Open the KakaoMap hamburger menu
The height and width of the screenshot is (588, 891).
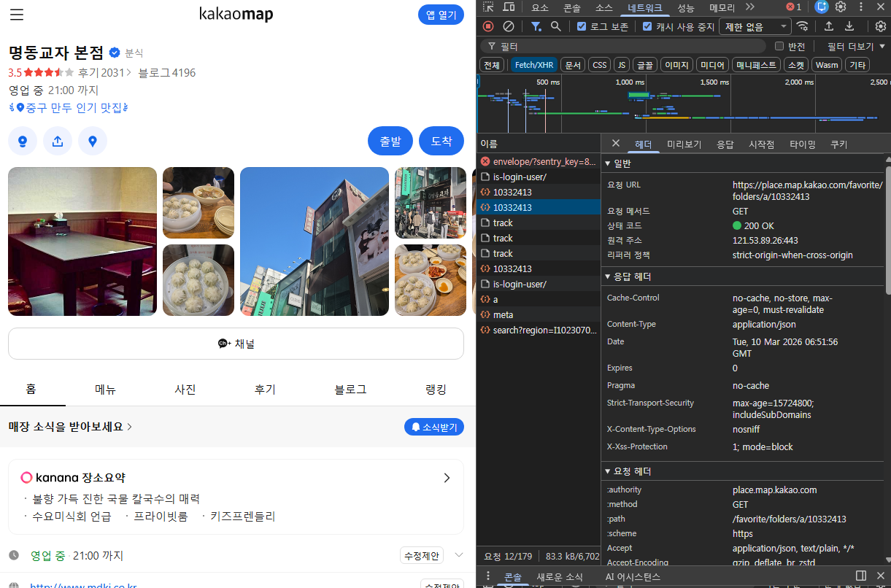pos(17,15)
